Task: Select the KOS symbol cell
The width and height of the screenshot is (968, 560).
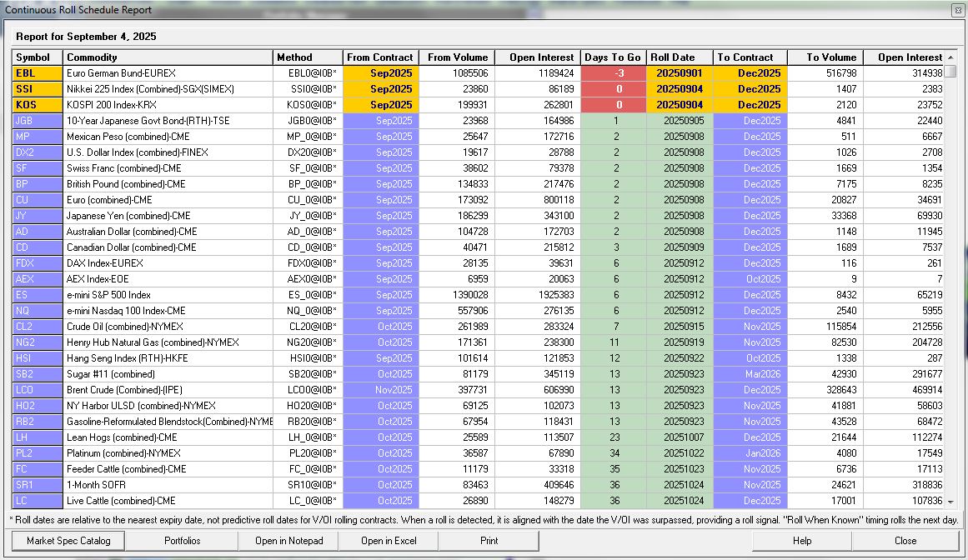Action: tap(38, 105)
